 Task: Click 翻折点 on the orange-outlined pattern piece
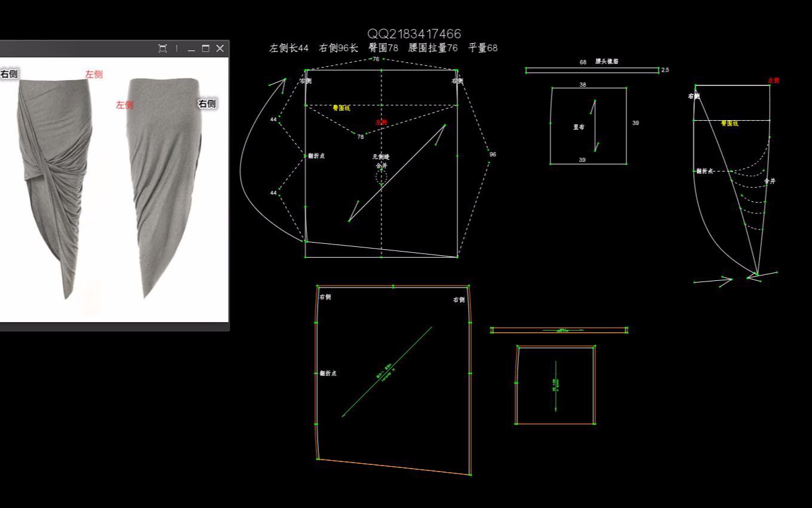point(328,373)
